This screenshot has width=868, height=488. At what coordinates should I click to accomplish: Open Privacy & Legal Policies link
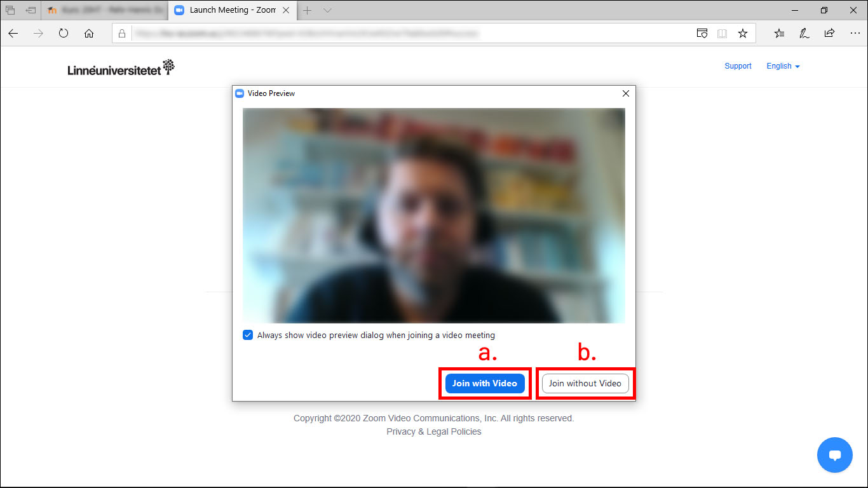coord(433,431)
